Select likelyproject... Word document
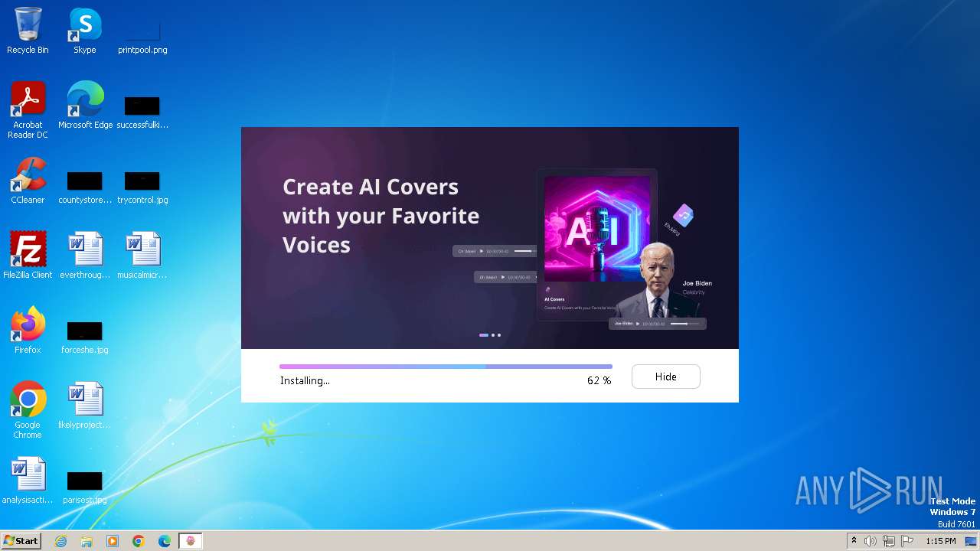This screenshot has height=551, width=980. pos(85,406)
